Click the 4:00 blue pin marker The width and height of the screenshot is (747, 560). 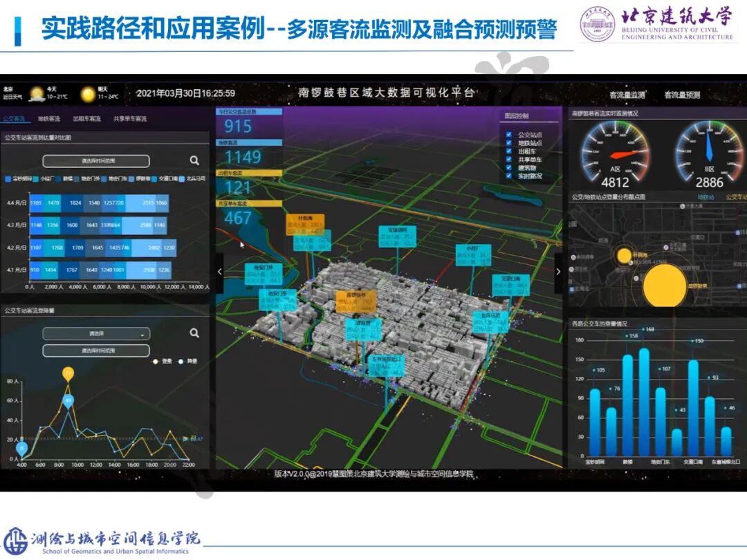21,448
